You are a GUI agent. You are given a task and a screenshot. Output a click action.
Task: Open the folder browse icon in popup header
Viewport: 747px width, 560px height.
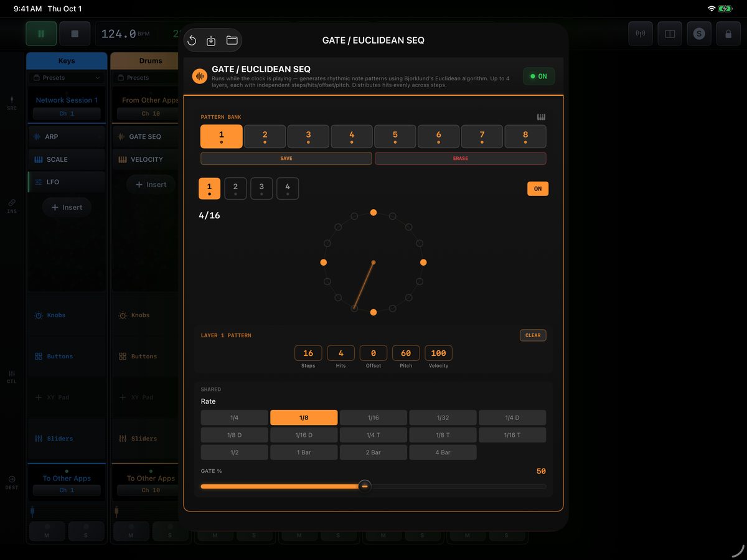232,40
